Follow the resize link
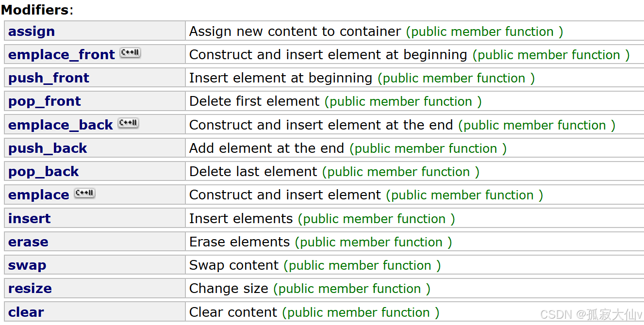This screenshot has width=644, height=325. coord(30,289)
